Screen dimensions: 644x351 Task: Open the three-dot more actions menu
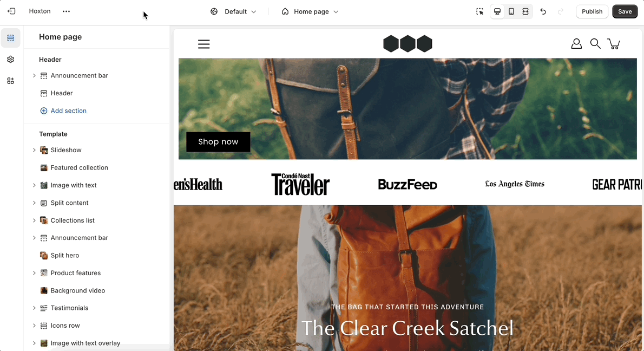tap(66, 11)
